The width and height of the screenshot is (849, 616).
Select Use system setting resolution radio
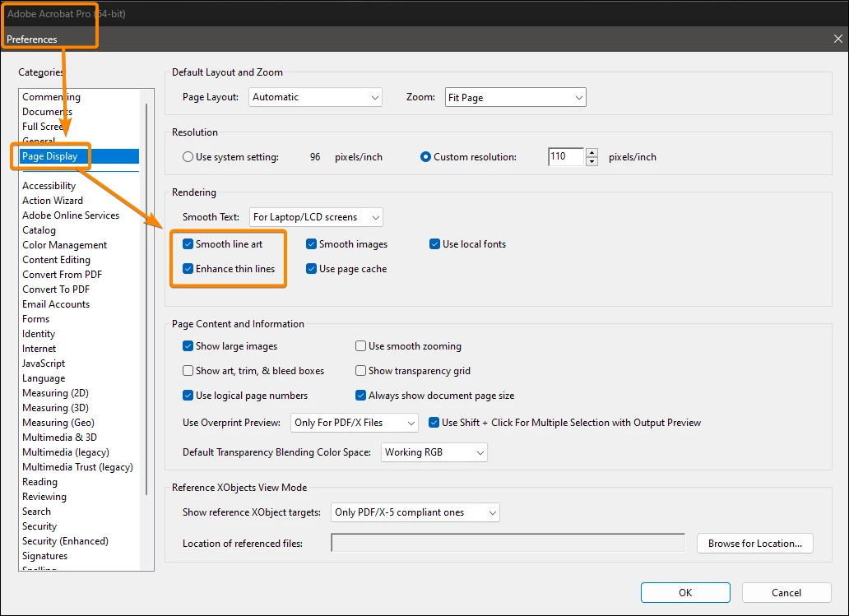(x=188, y=157)
